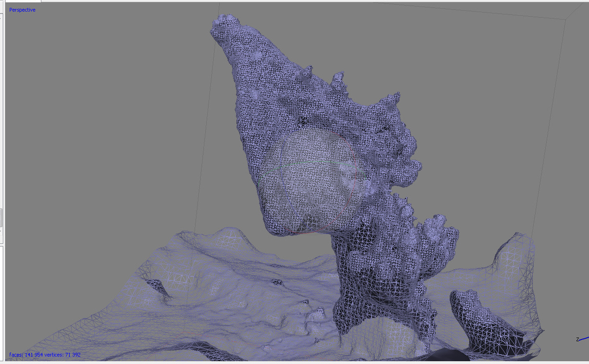Click the blue Perspective viewport label
Screen dimensions: 589x364
tap(22, 10)
